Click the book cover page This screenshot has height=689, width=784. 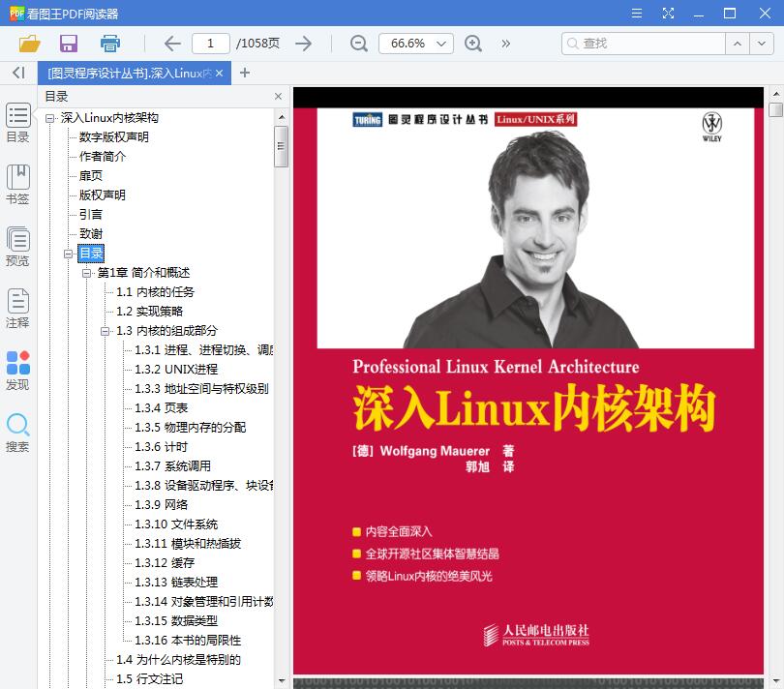tap(528, 381)
